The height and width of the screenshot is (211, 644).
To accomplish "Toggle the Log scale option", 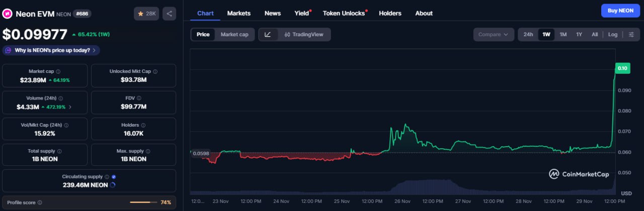I will 612,34.
